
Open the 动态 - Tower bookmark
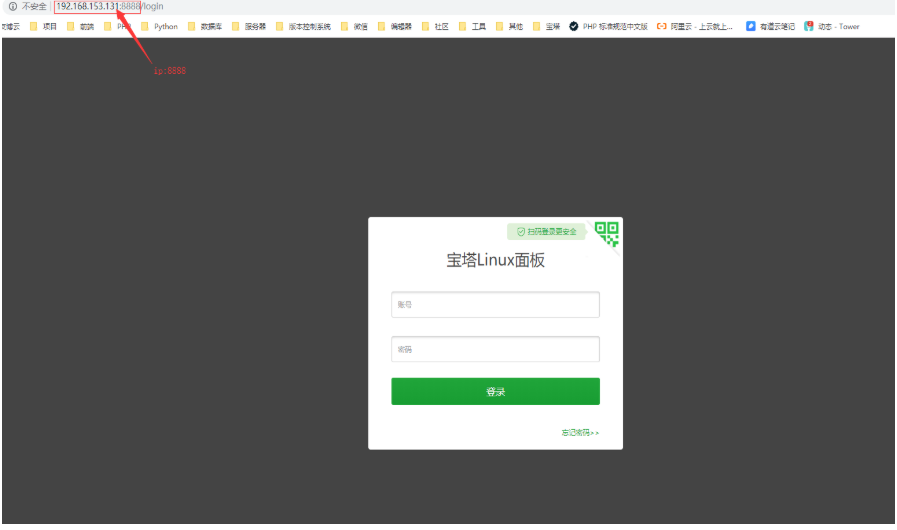pyautogui.click(x=832, y=26)
